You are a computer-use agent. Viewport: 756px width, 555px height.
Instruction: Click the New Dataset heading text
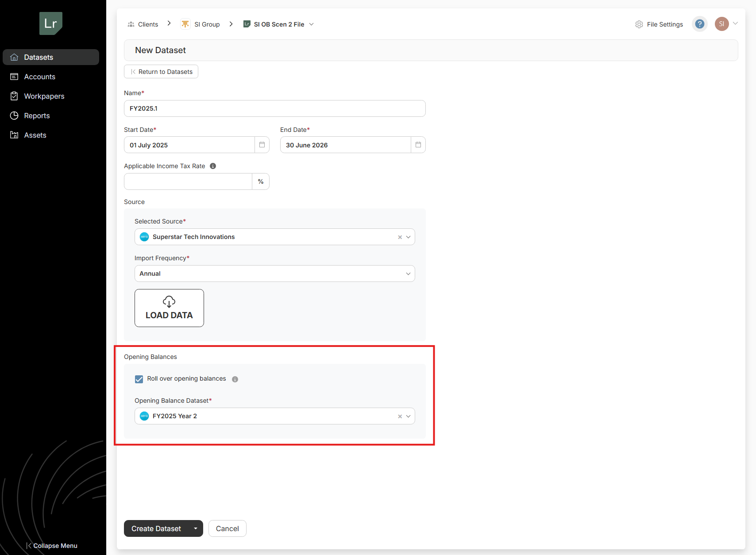tap(160, 50)
